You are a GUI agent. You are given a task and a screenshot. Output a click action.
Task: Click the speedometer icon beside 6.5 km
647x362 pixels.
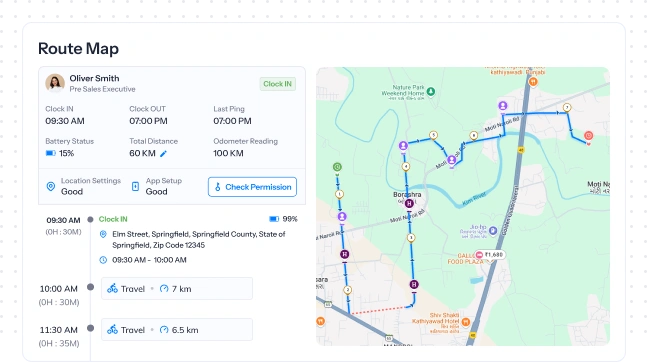tap(164, 330)
